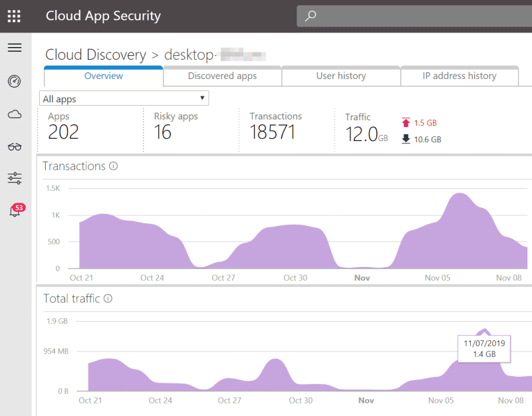Focus the top search input field
Viewport: 532px width, 416px height.
click(414, 16)
